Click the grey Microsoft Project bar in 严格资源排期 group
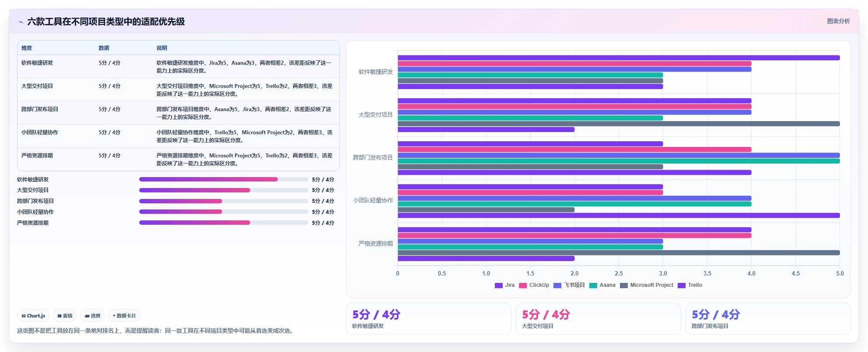 (x=619, y=253)
